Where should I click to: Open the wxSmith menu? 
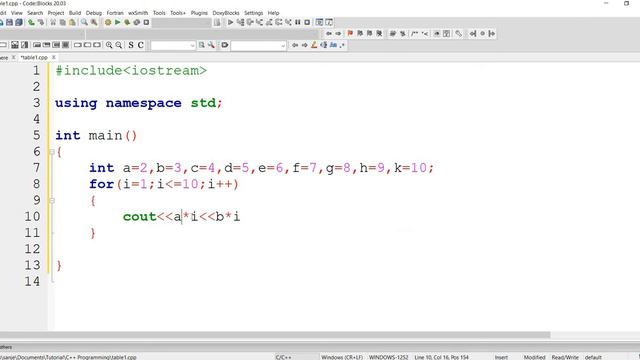pyautogui.click(x=138, y=13)
